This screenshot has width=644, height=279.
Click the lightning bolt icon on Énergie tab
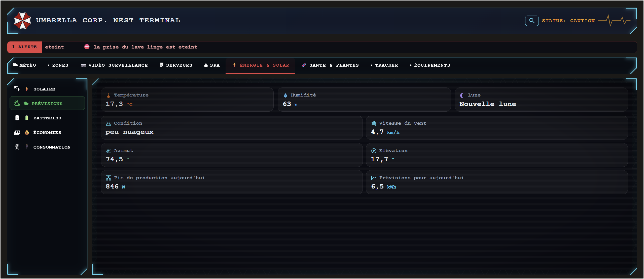234,65
